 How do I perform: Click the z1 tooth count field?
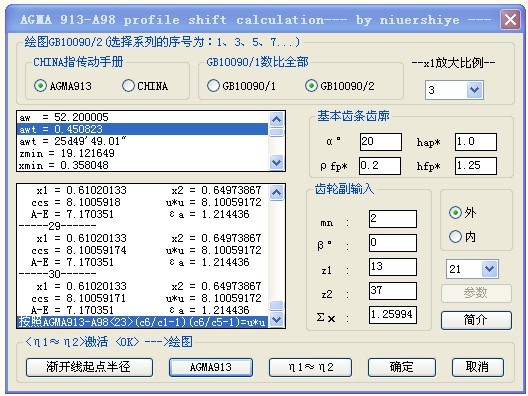[393, 267]
